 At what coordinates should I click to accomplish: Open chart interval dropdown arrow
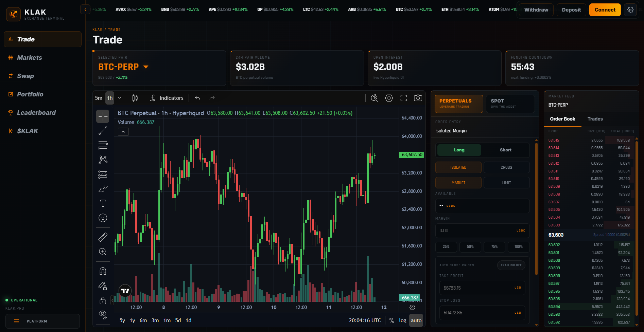point(120,98)
